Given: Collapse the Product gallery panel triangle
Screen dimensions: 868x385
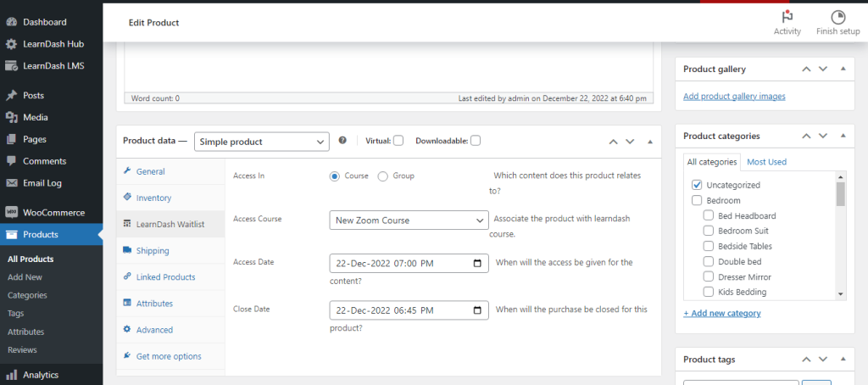Looking at the screenshot, I should pyautogui.click(x=843, y=70).
